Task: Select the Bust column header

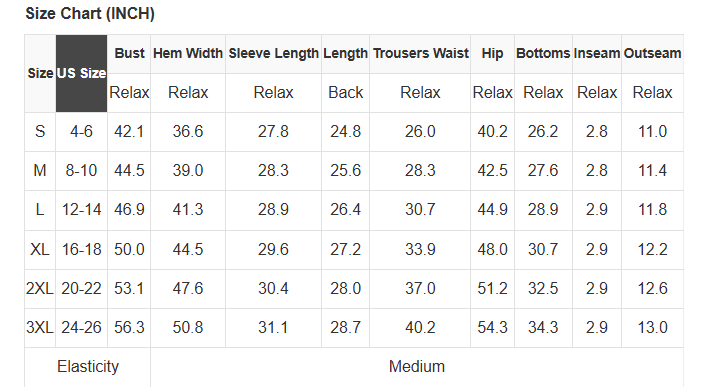Action: (x=129, y=54)
